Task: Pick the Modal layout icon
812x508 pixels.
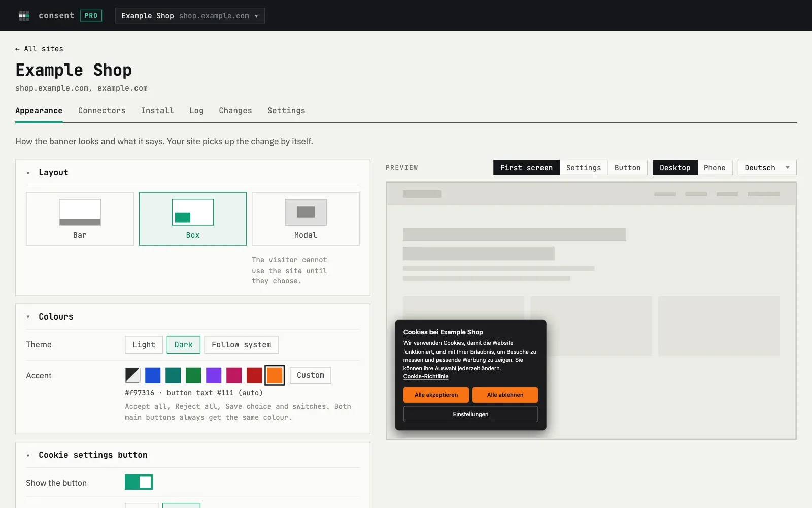Action: click(306, 212)
